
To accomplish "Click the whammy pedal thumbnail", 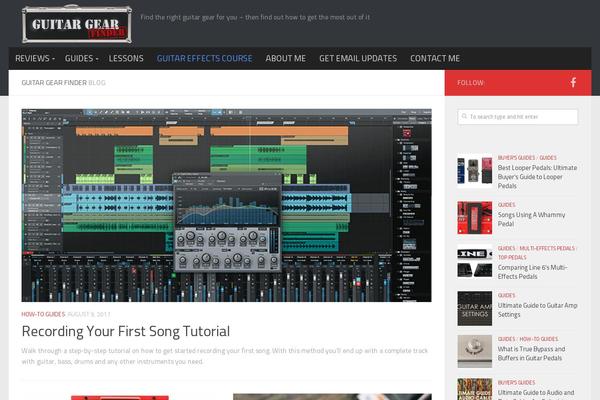I will [x=474, y=217].
